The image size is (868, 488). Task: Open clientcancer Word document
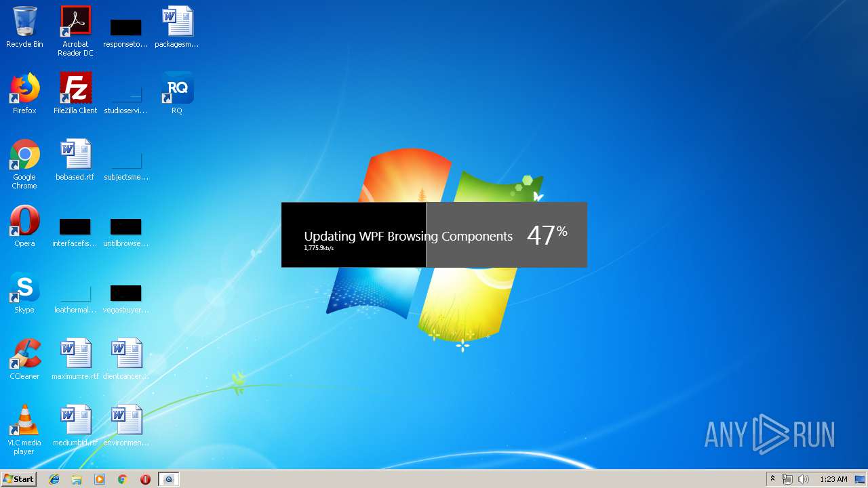125,359
